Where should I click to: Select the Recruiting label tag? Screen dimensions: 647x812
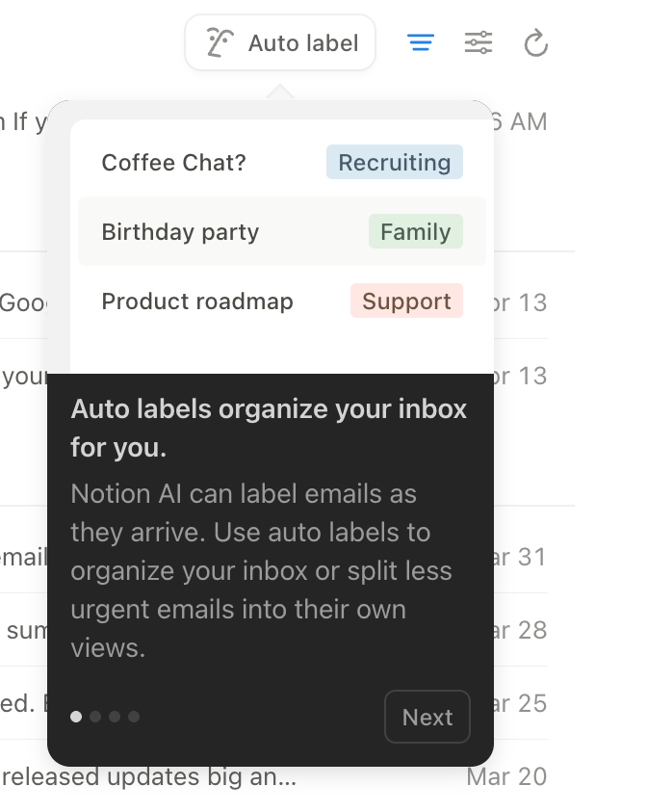pyautogui.click(x=394, y=162)
